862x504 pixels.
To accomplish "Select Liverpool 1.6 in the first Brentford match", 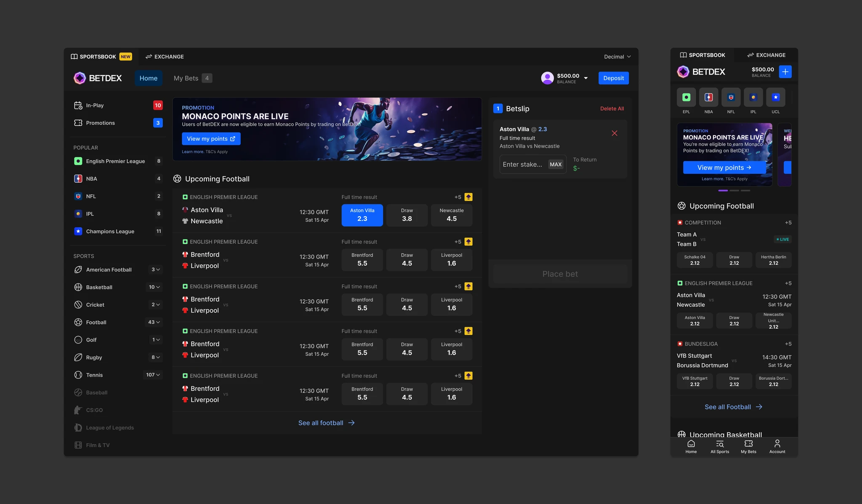I will pyautogui.click(x=451, y=260).
